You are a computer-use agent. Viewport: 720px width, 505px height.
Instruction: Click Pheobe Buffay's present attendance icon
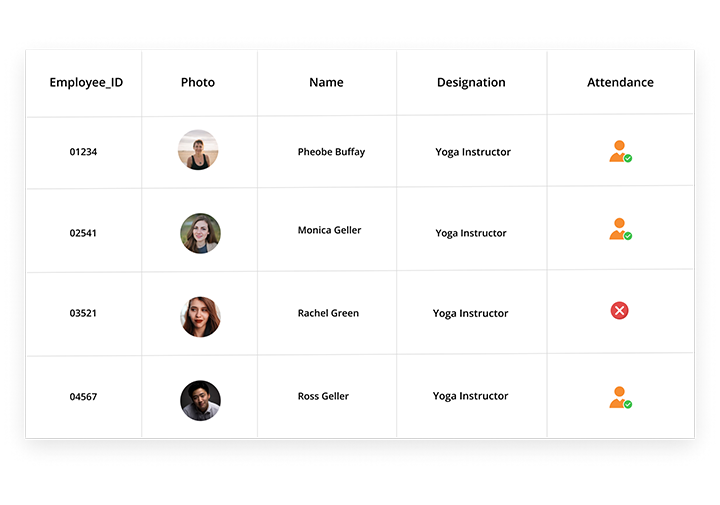tap(620, 152)
